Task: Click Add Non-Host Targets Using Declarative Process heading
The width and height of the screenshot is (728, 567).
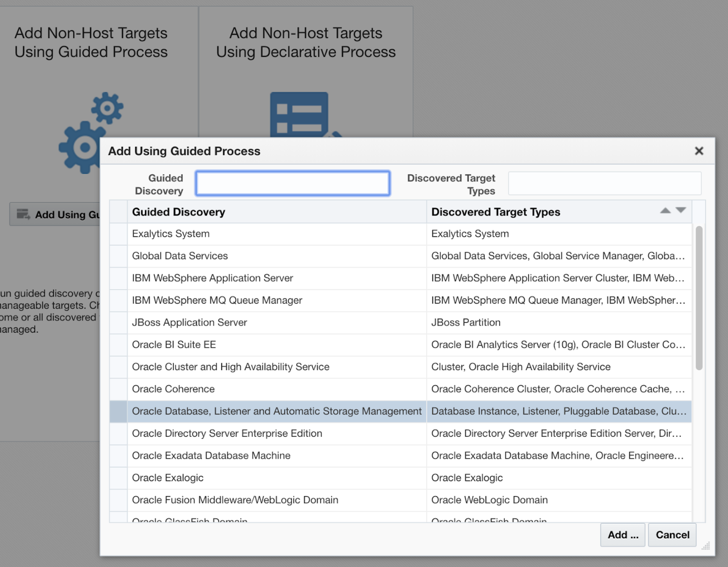Action: [306, 42]
